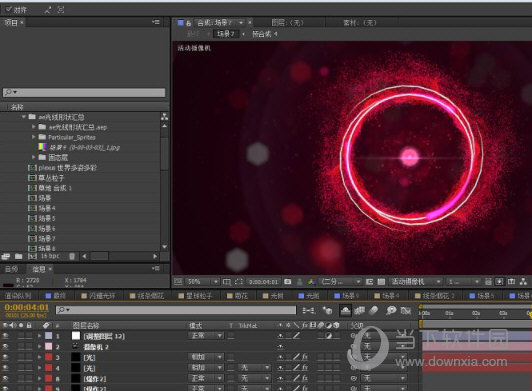Switch to the 内描光环 timeline tab
The height and width of the screenshot is (391, 532).
point(99,296)
